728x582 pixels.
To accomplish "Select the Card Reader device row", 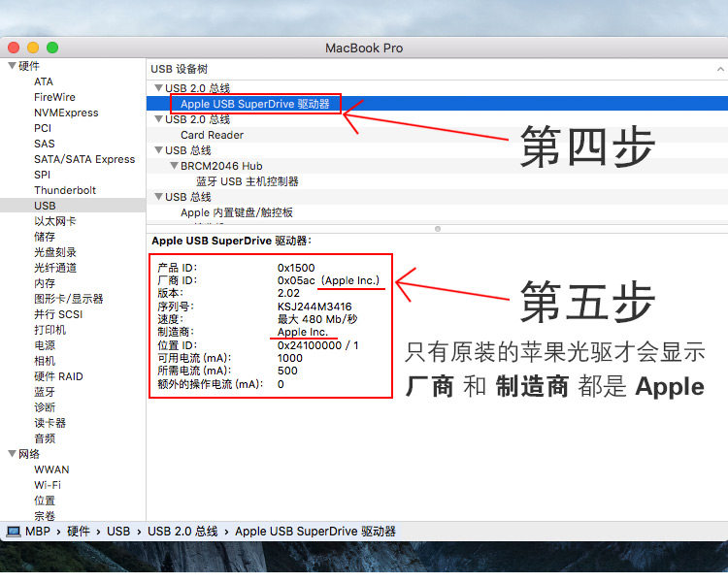I will [437, 135].
